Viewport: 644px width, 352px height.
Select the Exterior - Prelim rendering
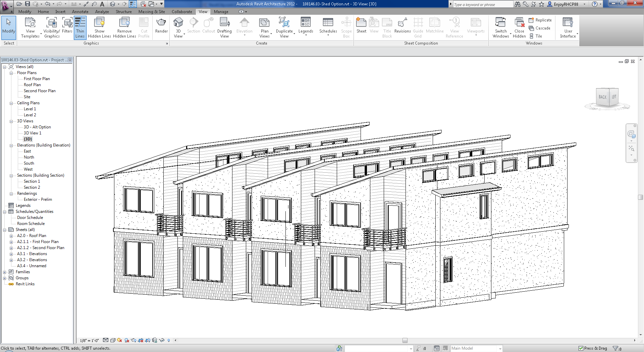[38, 199]
